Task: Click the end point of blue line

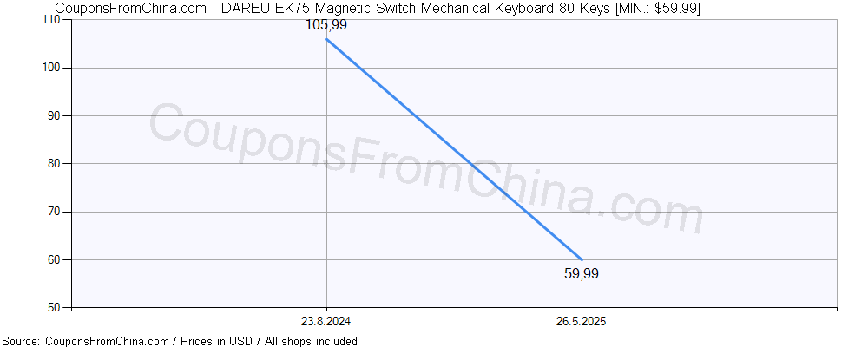Action: point(582,259)
